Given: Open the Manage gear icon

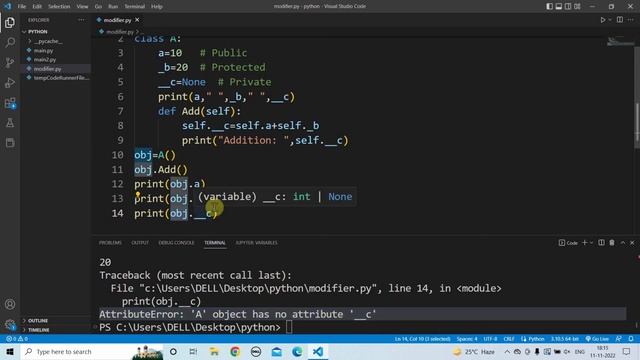Looking at the screenshot, I should point(10,324).
